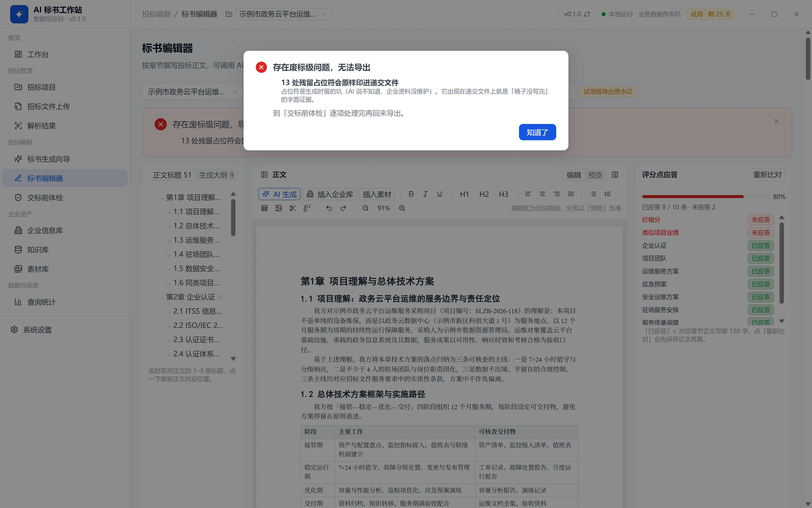812x508 pixels.
Task: Insert bulleted list icon
Action: [593, 194]
